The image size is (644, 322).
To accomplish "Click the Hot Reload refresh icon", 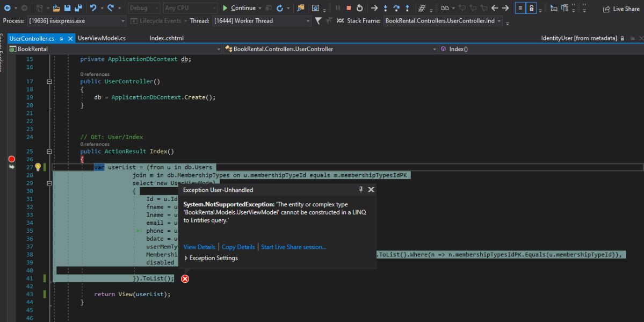I will click(x=280, y=8).
